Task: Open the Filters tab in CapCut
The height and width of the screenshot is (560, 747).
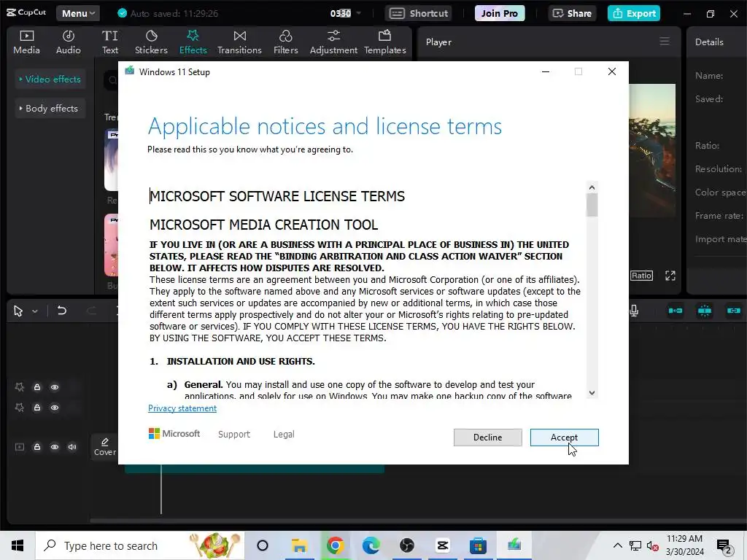Action: (285, 42)
